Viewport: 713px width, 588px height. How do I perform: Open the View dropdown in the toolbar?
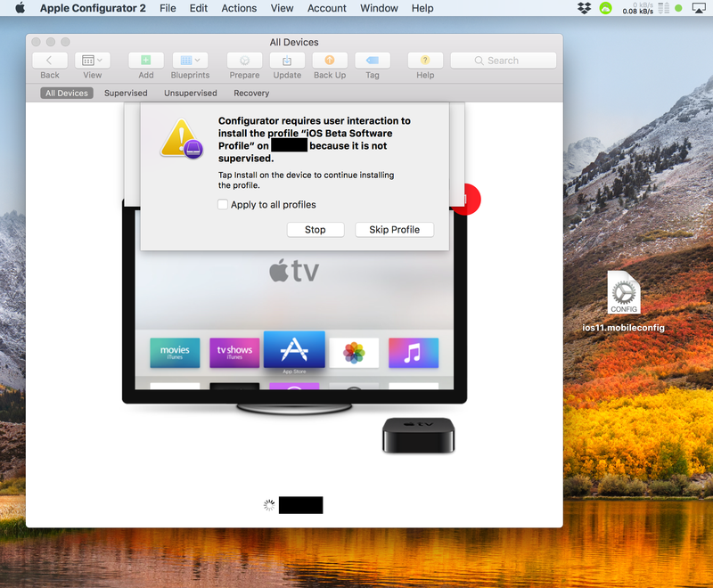click(x=93, y=61)
